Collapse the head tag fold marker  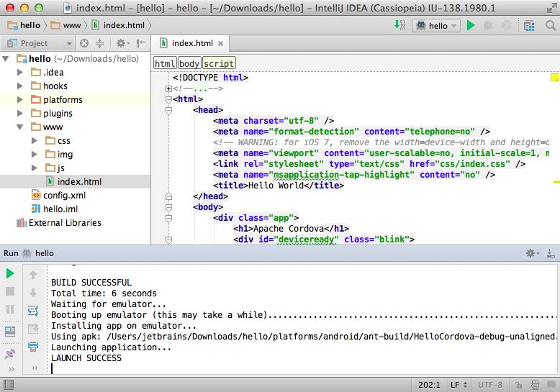(169, 110)
